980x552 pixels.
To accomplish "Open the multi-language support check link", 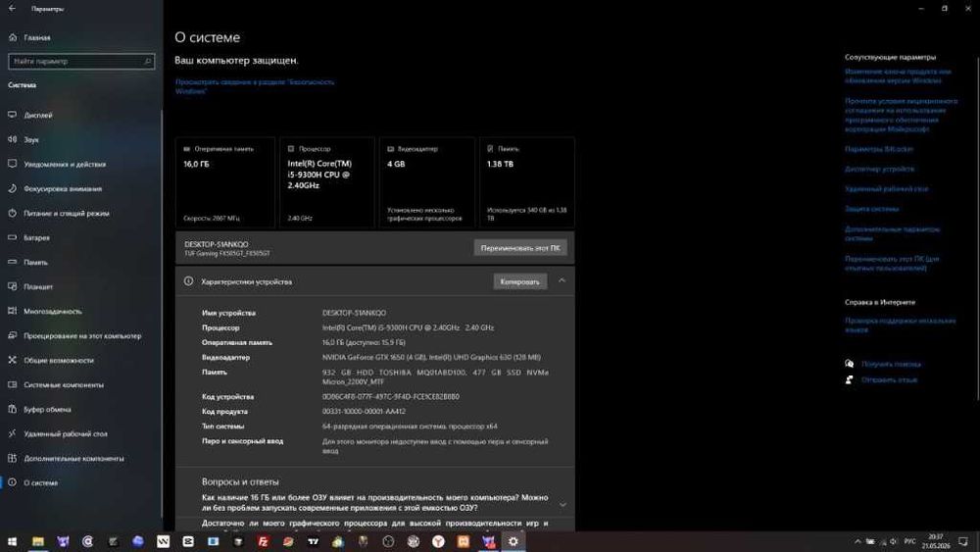I will click(900, 325).
